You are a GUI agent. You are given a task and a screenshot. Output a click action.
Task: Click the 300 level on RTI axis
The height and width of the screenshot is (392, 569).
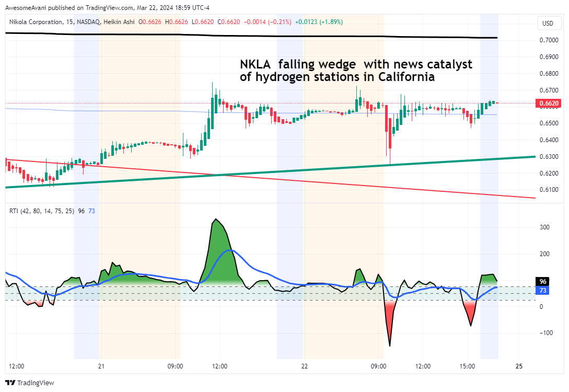[544, 227]
